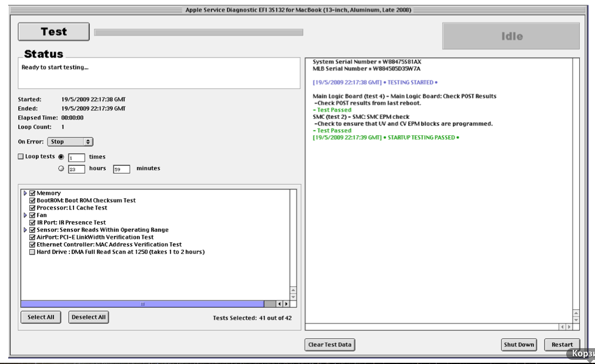Click the Apple Service Diagnostic window title
This screenshot has height=364, width=595.
298,10
